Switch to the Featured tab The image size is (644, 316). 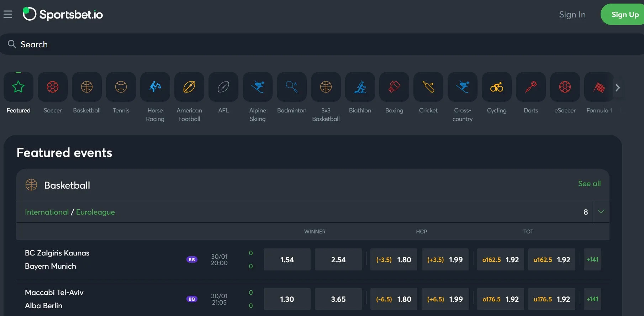[x=19, y=87]
